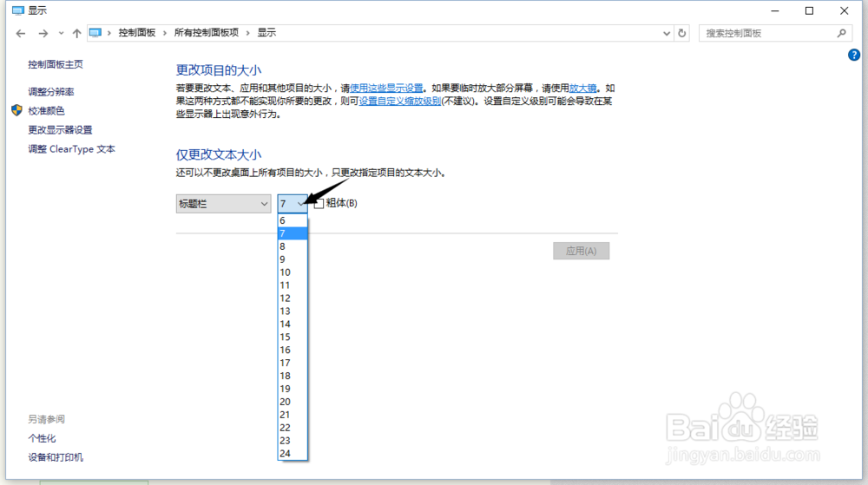Open 控制面板 breadcrumb

tap(137, 33)
